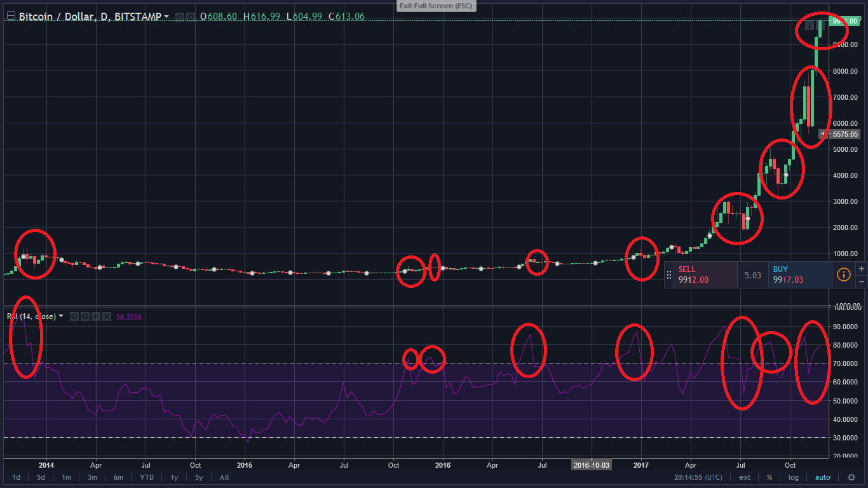The height and width of the screenshot is (488, 868).
Task: Toggle log scale mode
Action: point(794,477)
